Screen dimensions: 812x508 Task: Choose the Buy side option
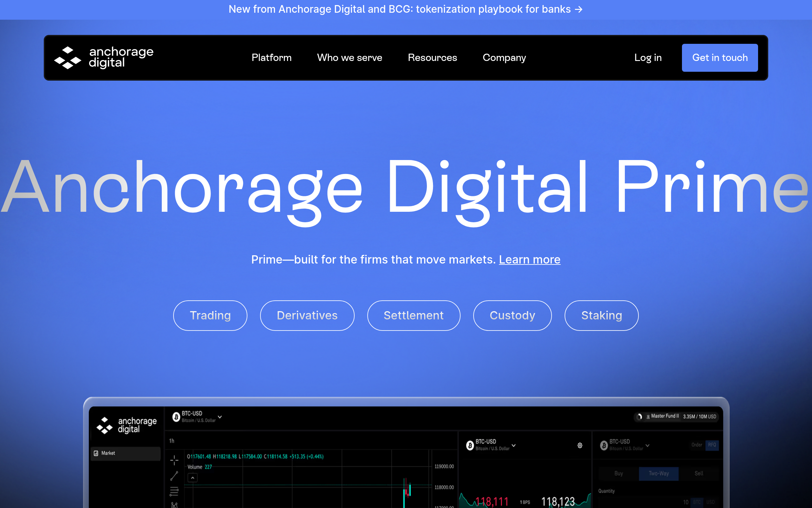pyautogui.click(x=619, y=473)
